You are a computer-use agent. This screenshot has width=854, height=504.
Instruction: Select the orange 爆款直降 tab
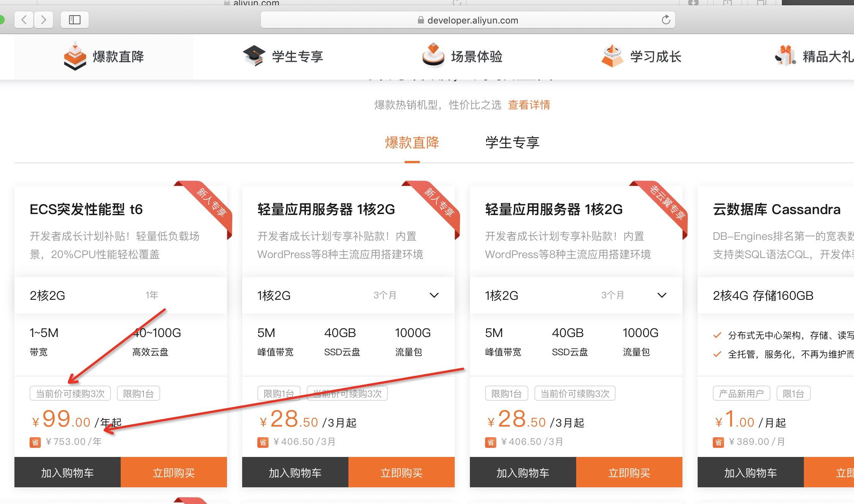pyautogui.click(x=412, y=143)
